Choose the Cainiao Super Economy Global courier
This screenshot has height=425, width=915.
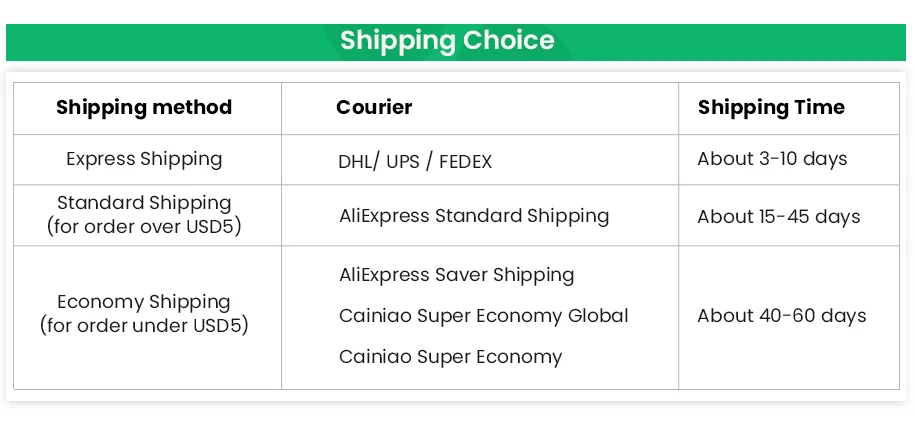[483, 316]
